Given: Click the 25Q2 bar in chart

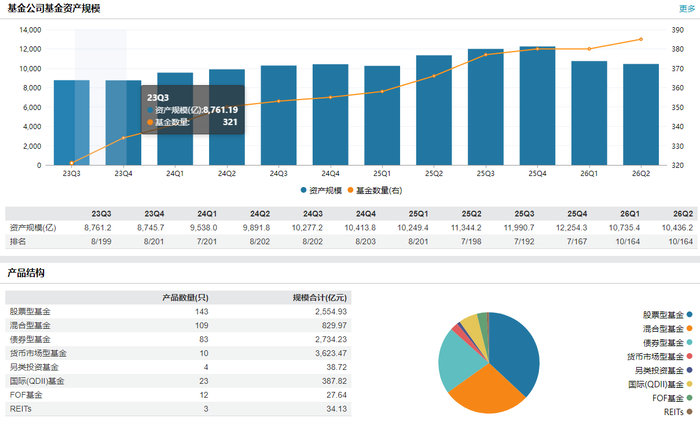Looking at the screenshot, I should [434, 110].
